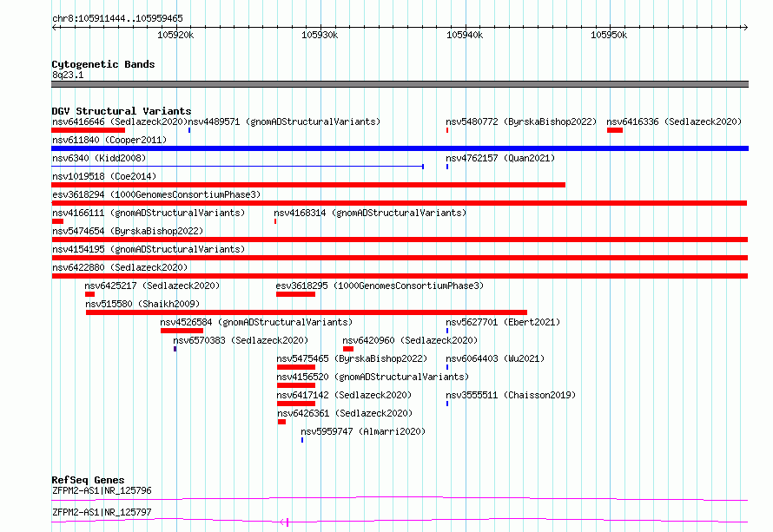Click the red bar under nsv4156520

[x=296, y=385]
